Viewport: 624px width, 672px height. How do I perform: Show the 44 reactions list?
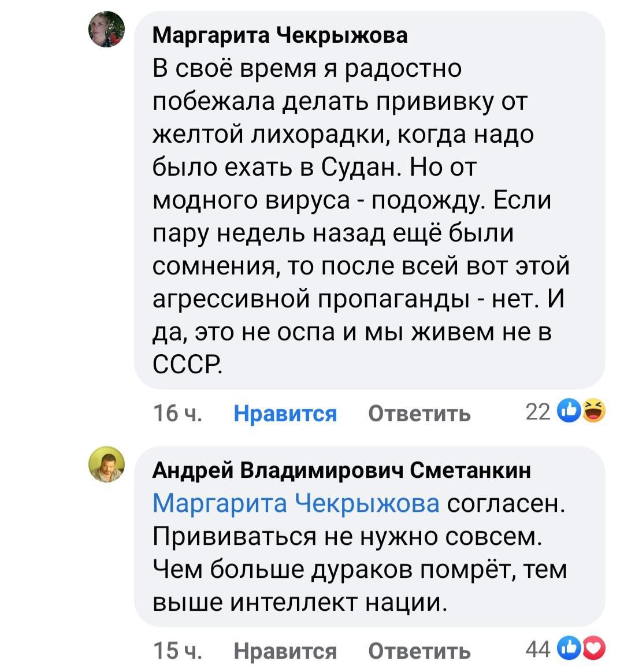coord(538,650)
